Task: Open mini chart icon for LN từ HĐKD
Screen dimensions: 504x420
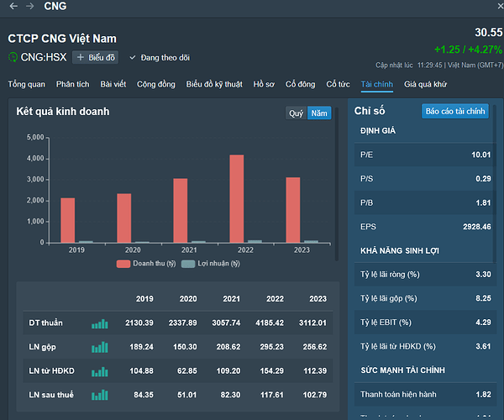Action: coord(100,372)
